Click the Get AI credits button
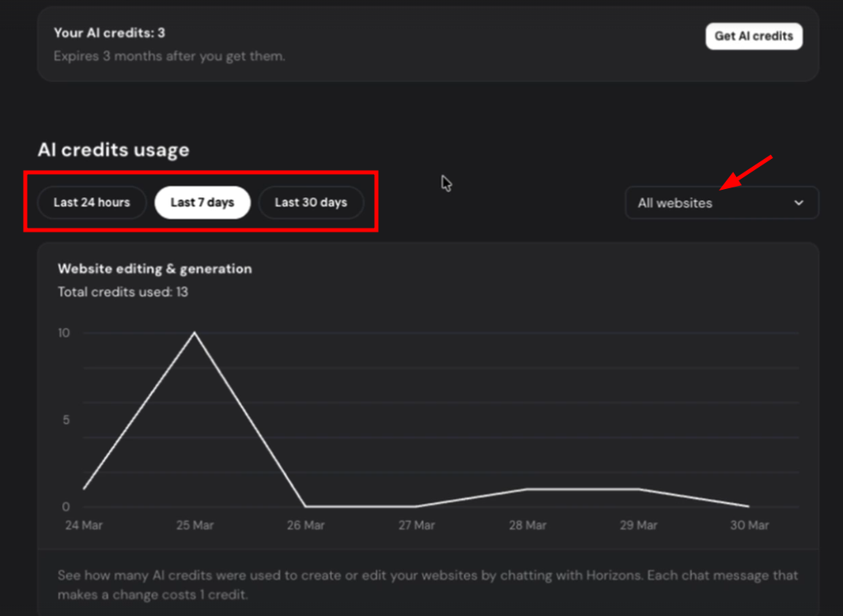The width and height of the screenshot is (843, 616). click(x=754, y=36)
